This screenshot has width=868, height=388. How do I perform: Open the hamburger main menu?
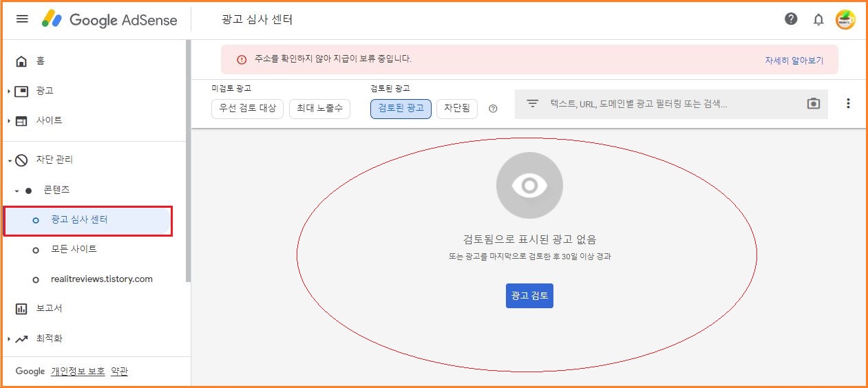click(22, 19)
